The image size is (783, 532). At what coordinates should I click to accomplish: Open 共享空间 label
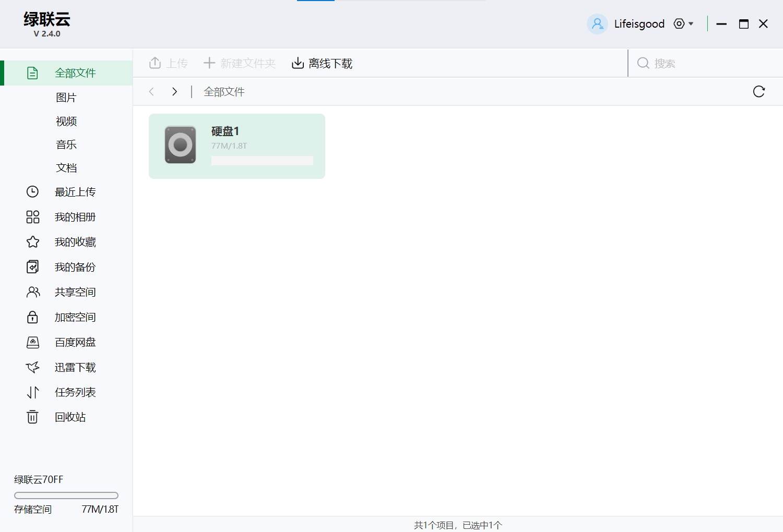75,292
